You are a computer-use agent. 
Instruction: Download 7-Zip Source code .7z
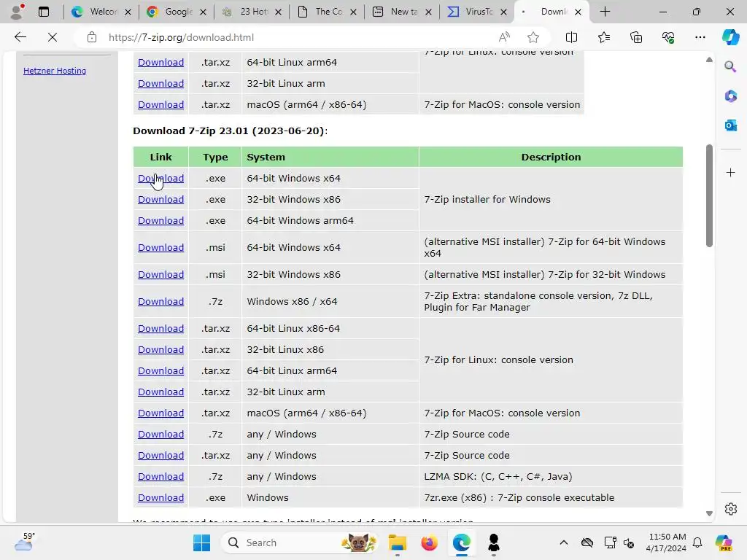(160, 434)
